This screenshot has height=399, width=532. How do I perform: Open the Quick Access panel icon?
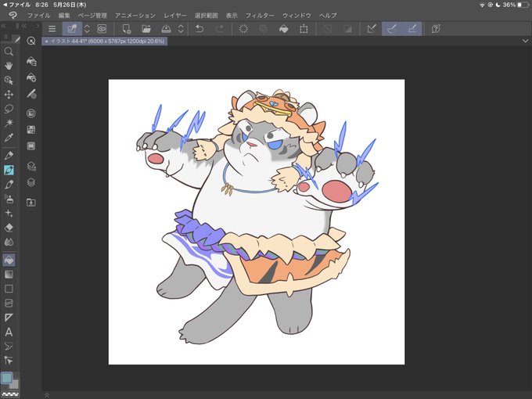pyautogui.click(x=31, y=41)
